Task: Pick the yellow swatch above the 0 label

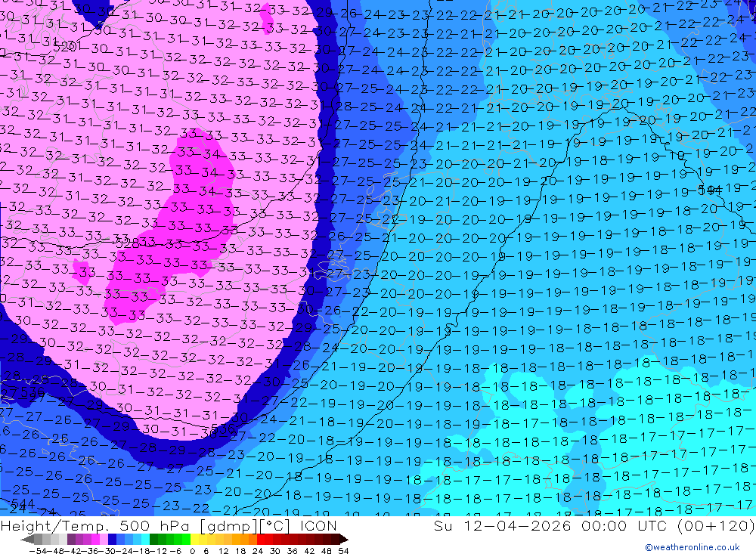Action: pos(195,539)
